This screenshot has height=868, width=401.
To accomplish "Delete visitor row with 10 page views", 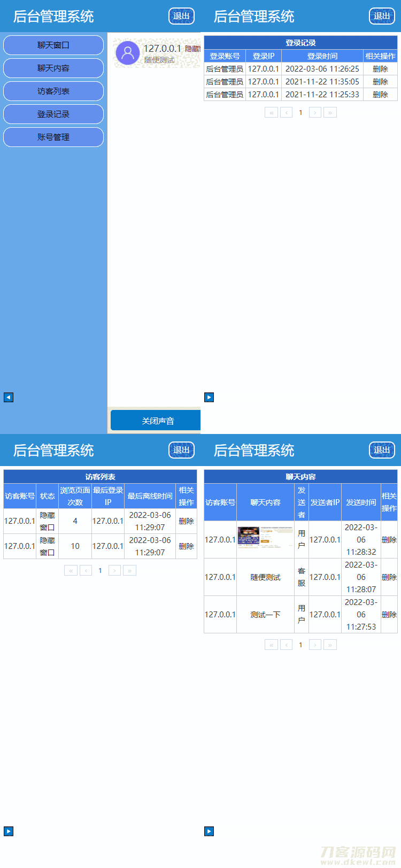I will [x=186, y=546].
